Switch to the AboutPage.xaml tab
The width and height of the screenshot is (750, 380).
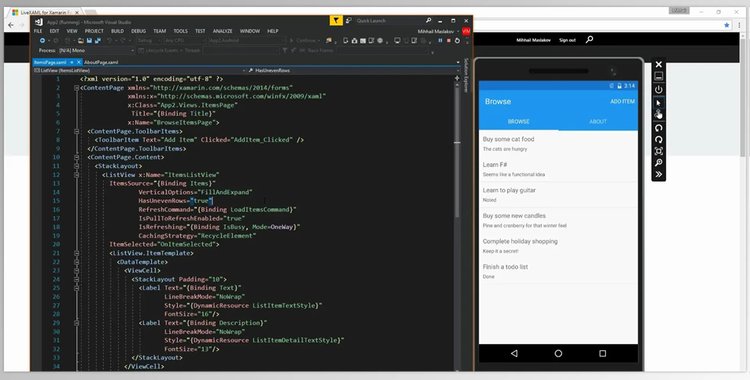click(101, 62)
